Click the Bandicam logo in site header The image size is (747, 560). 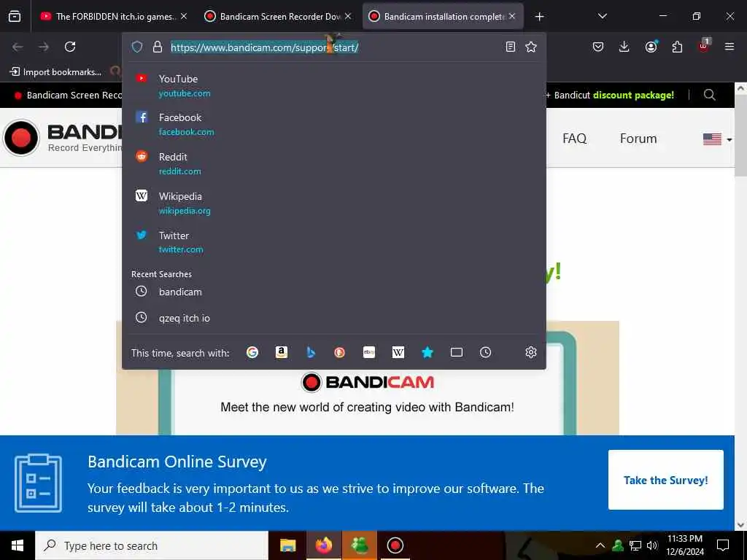(62, 137)
